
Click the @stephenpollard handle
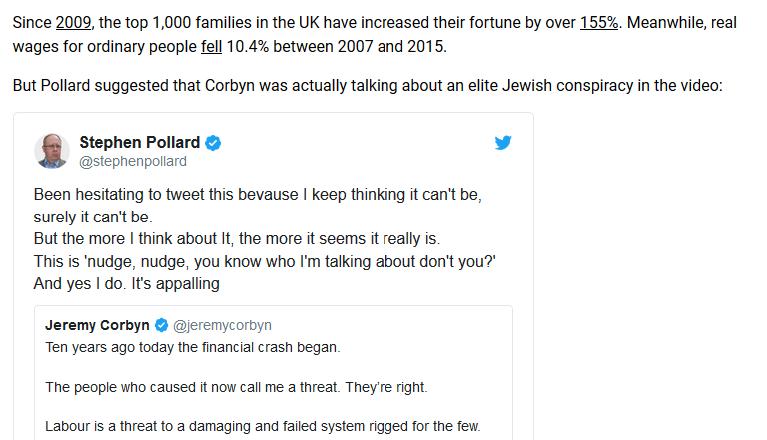click(132, 161)
